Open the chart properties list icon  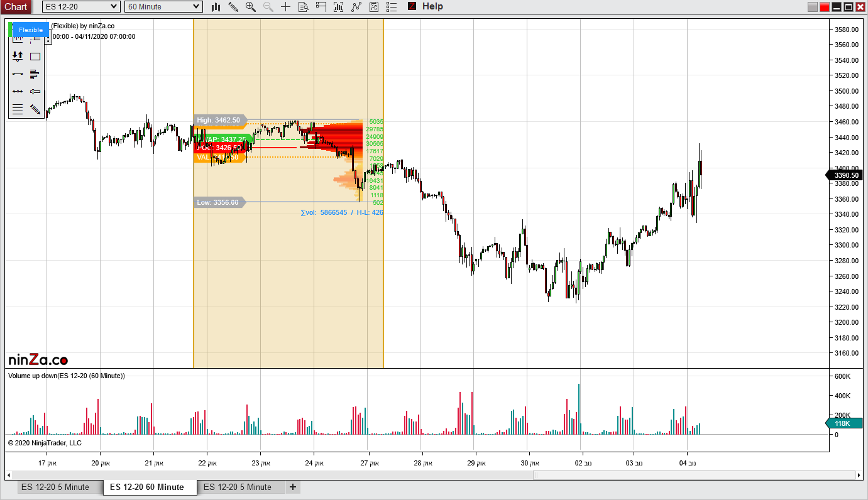(x=392, y=7)
